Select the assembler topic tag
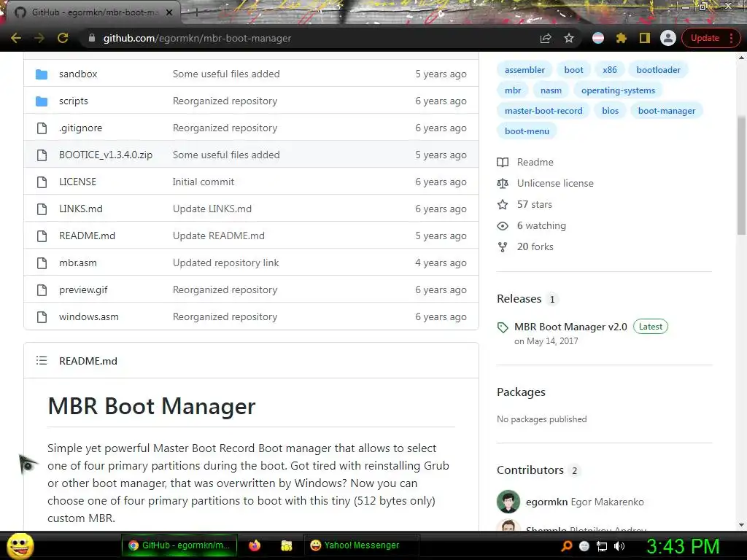The height and width of the screenshot is (560, 747). (525, 70)
